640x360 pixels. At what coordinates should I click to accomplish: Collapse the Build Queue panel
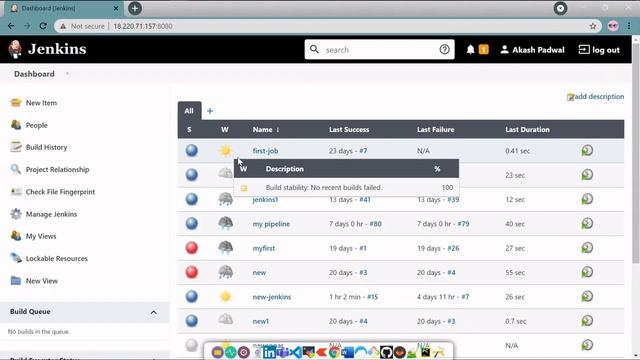[153, 312]
